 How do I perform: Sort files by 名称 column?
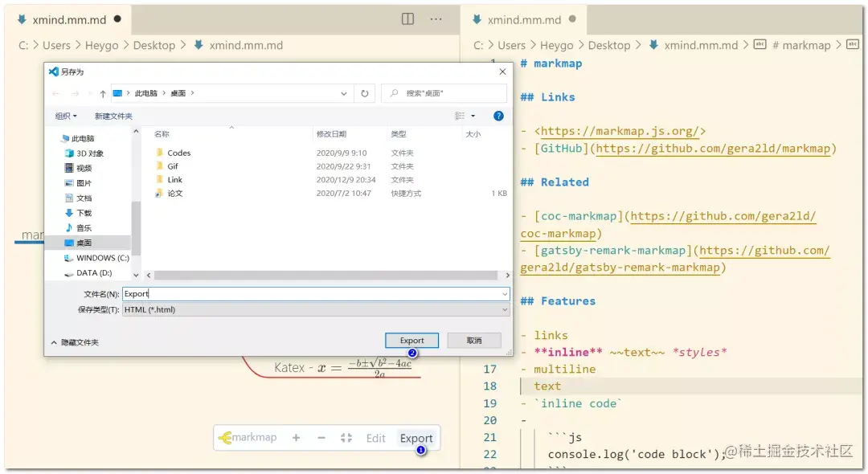(x=162, y=134)
